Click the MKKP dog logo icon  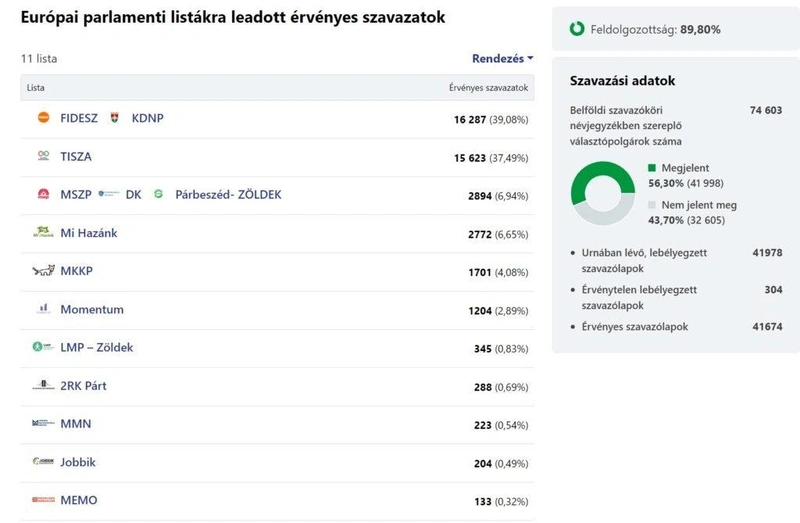pos(43,270)
